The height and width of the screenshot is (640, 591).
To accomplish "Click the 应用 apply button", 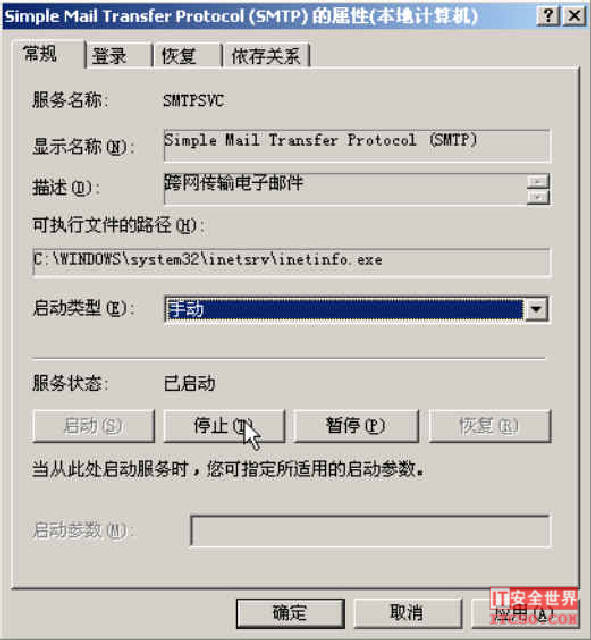I will tap(525, 613).
